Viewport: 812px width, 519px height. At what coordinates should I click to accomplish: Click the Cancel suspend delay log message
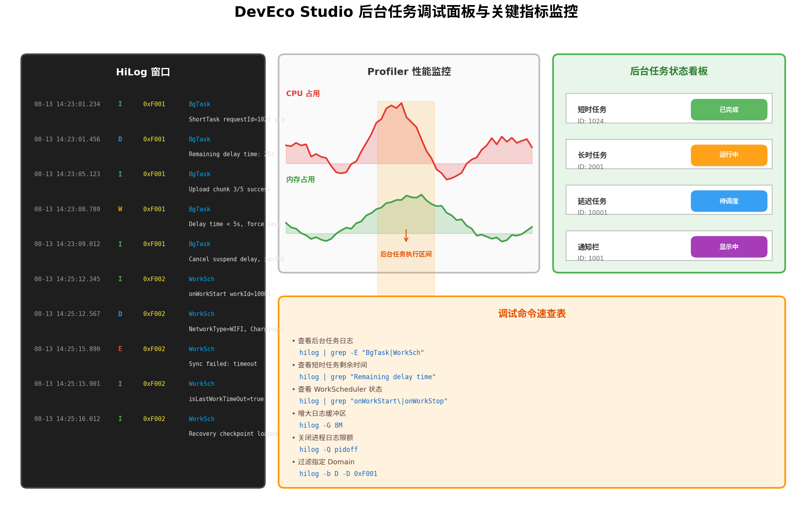click(x=237, y=259)
